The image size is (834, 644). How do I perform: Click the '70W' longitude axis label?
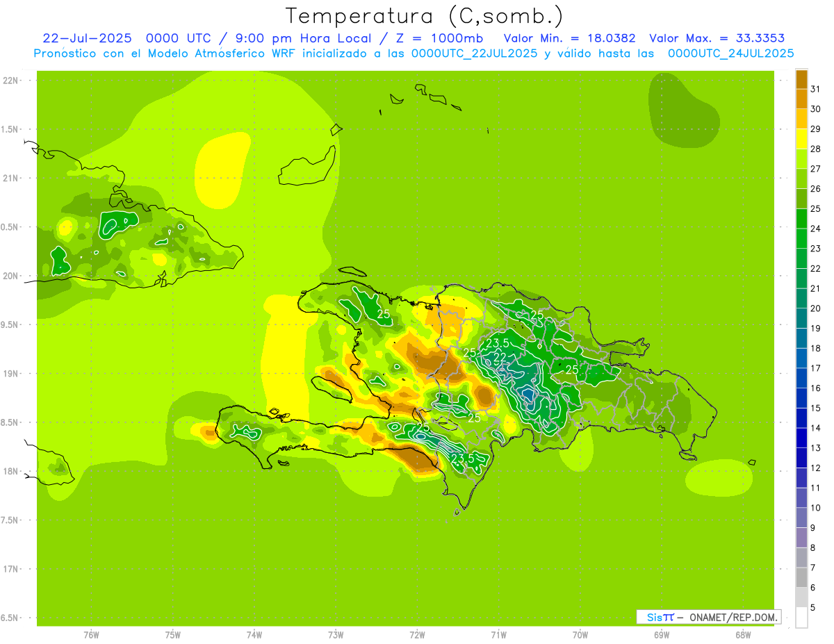pos(580,635)
